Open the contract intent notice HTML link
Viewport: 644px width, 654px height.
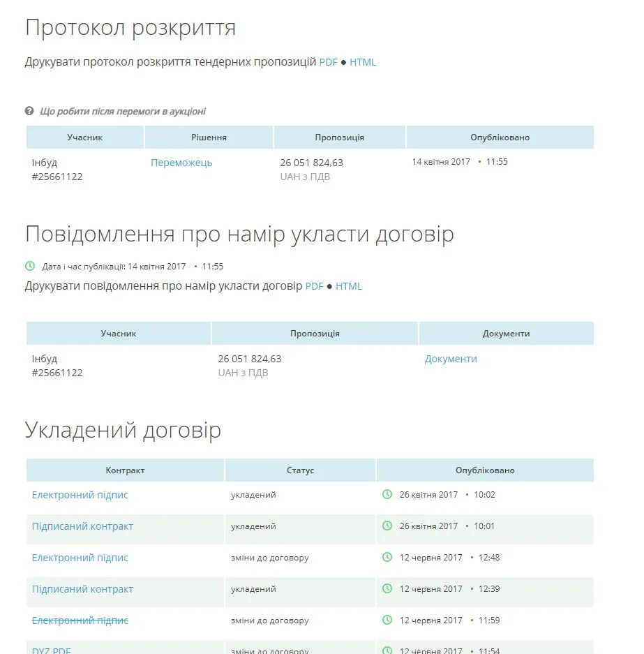[349, 286]
